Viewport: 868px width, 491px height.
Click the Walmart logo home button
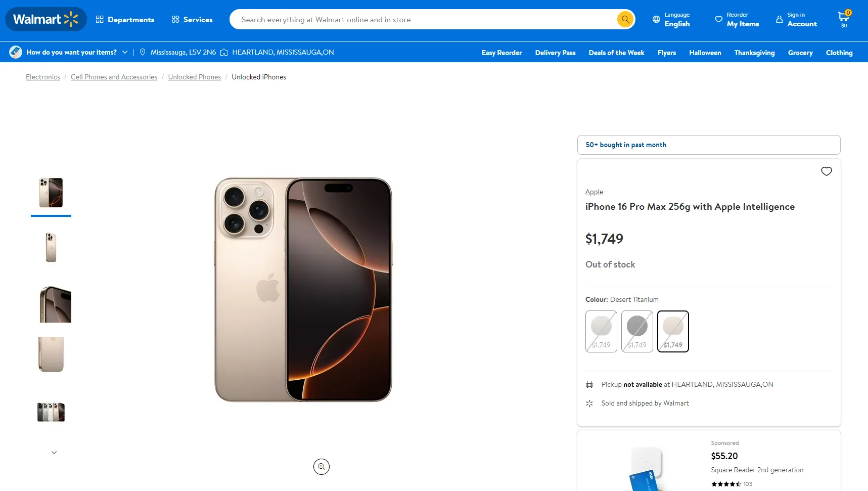[x=45, y=20]
